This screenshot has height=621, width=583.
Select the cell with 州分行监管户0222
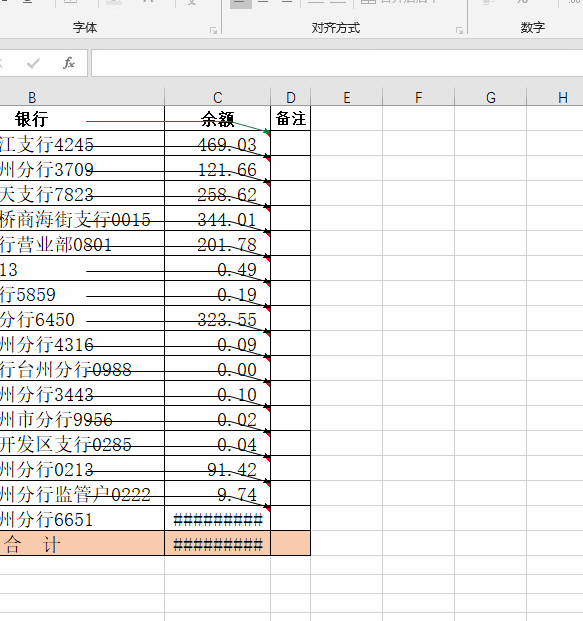(82, 493)
